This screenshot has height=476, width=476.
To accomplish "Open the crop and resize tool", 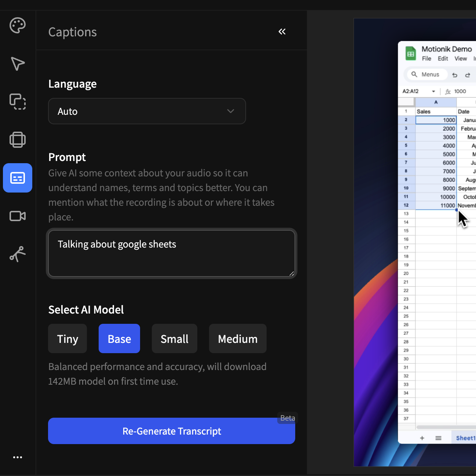I will 18,102.
